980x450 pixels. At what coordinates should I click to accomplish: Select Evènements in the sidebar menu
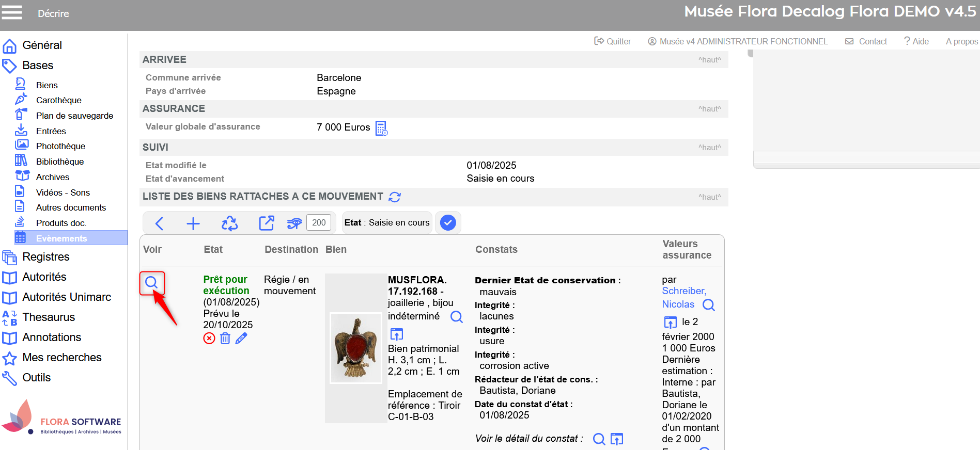(61, 238)
